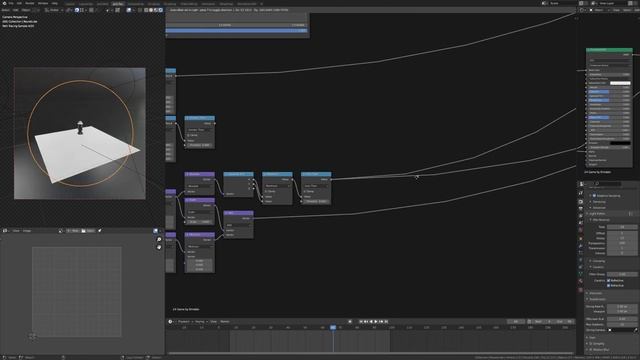Open Physics properties tab

(581, 260)
